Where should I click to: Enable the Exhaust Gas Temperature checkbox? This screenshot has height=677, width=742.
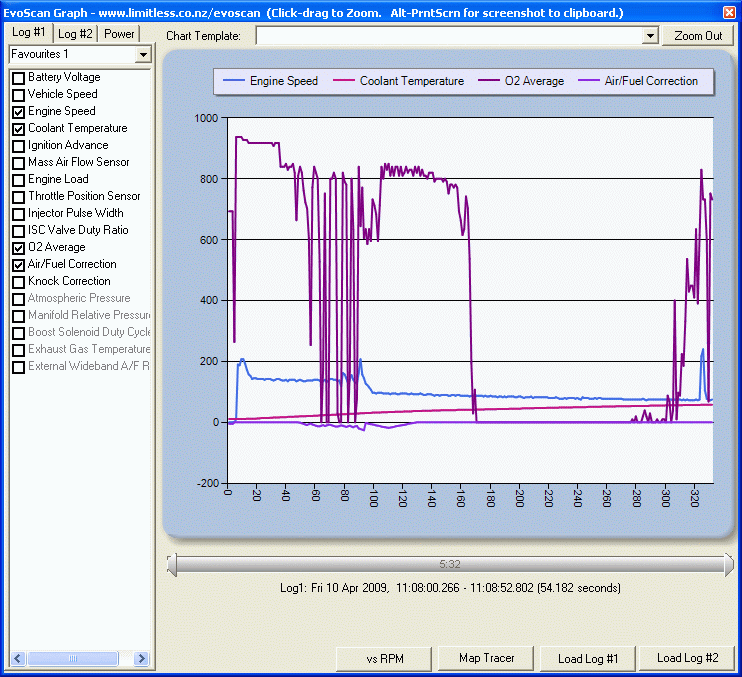pos(18,350)
